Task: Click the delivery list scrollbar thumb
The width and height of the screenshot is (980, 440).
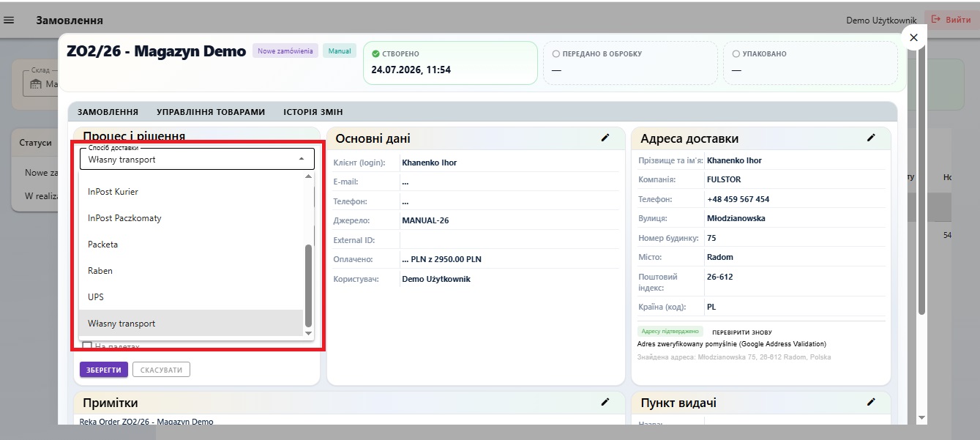Action: coord(308,286)
